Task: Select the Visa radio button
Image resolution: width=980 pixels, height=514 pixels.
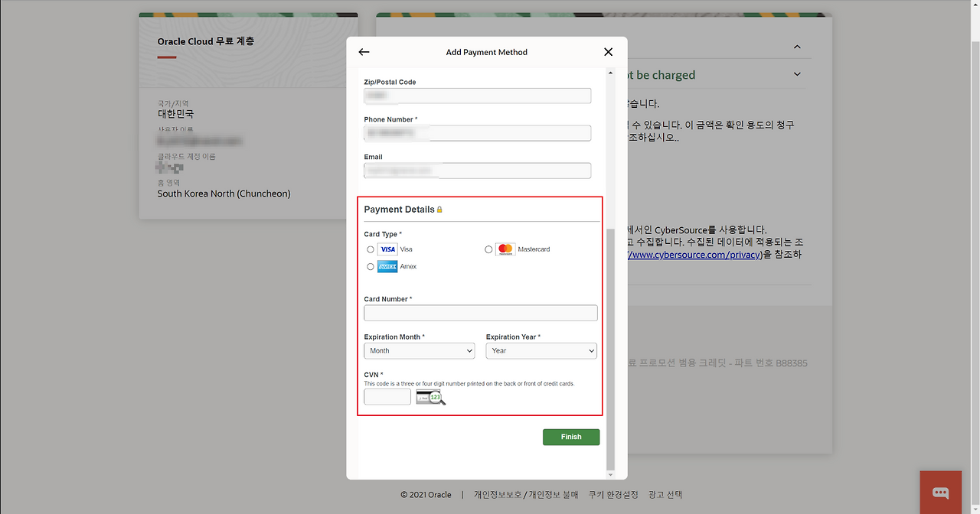Action: tap(371, 249)
